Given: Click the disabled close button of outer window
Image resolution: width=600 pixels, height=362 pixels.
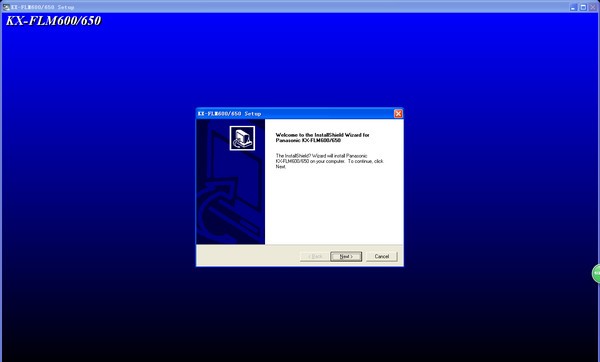Looking at the screenshot, I should [593, 7].
